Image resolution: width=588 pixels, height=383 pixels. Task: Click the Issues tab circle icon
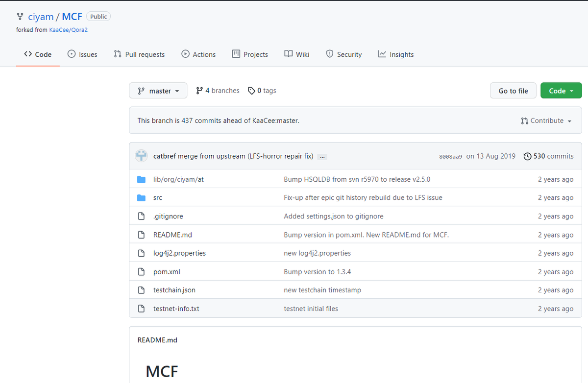pyautogui.click(x=71, y=54)
